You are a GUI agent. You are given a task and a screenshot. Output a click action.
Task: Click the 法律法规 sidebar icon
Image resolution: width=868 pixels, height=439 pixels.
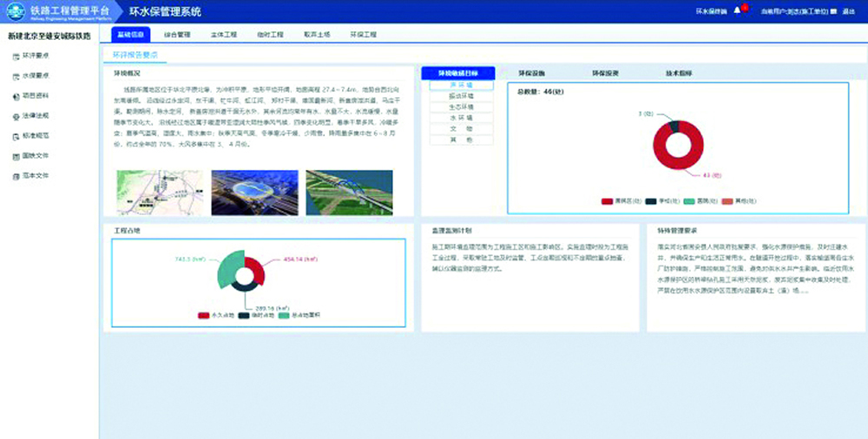pos(16,116)
